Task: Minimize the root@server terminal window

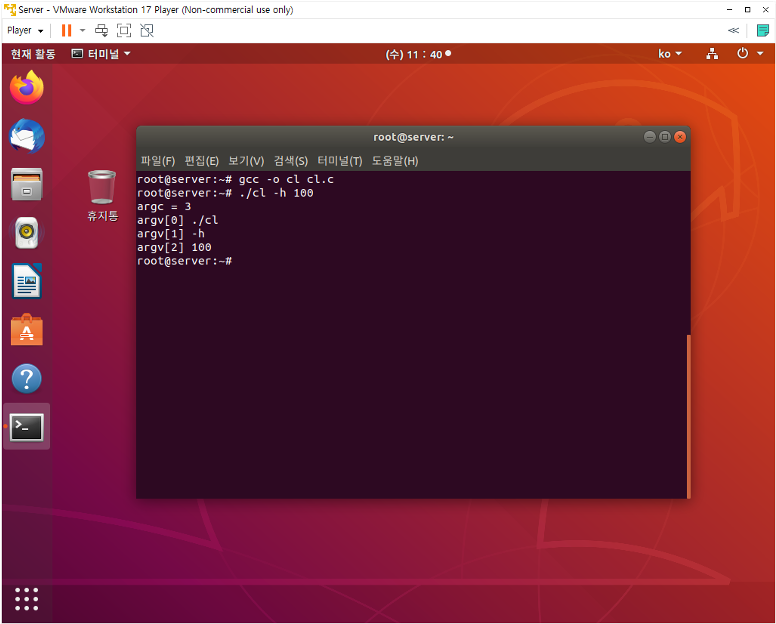Action: point(650,137)
